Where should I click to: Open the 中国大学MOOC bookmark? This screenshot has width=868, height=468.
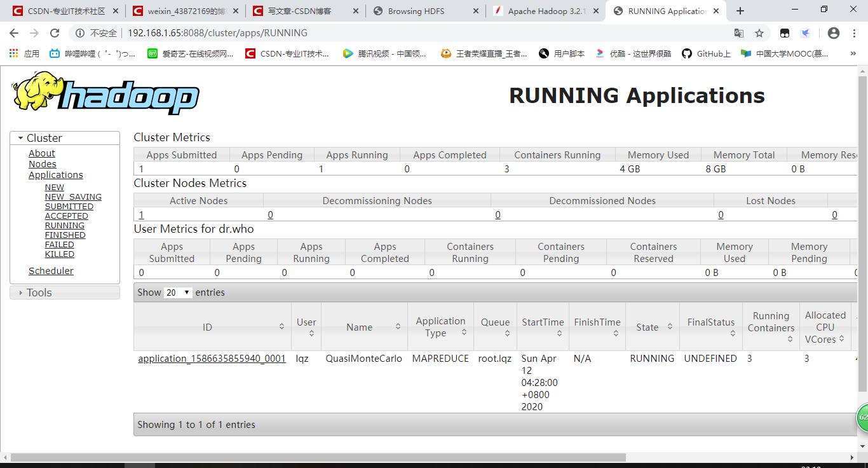[x=785, y=54]
